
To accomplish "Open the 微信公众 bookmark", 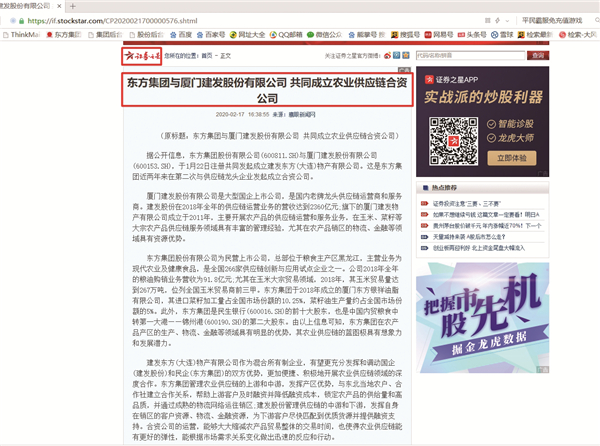I will (x=324, y=35).
